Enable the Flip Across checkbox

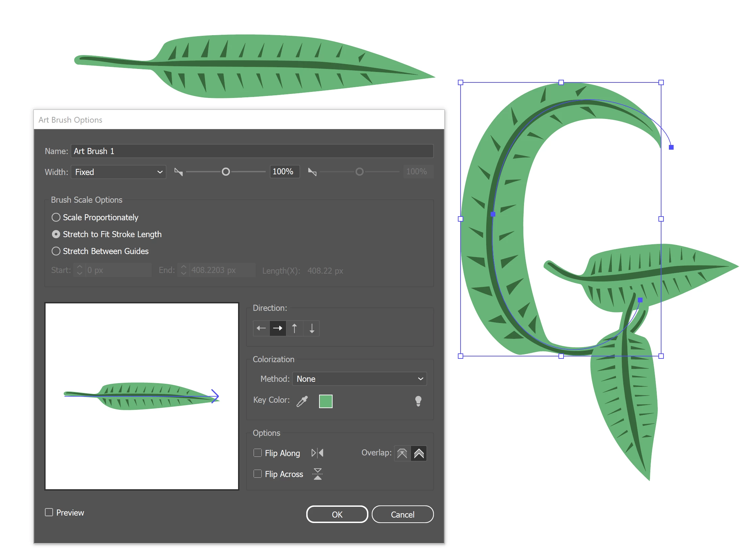tap(258, 474)
